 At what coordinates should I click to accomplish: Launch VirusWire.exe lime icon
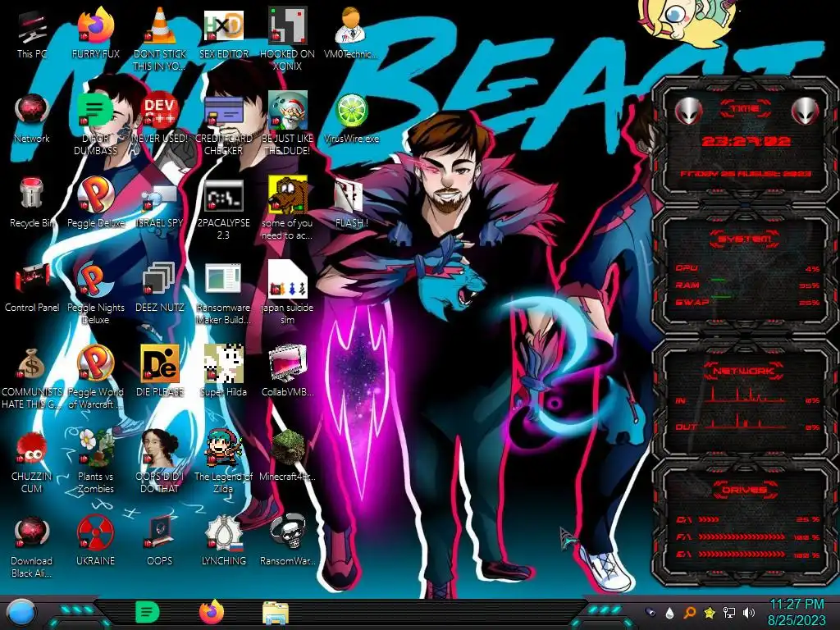coord(351,111)
